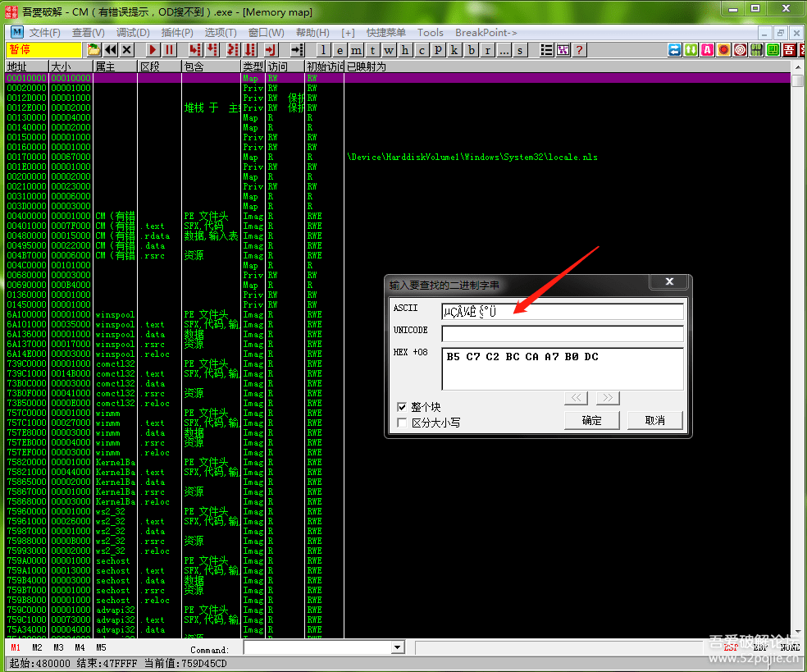Show source with the 's' button
807x672 pixels.
[520, 50]
